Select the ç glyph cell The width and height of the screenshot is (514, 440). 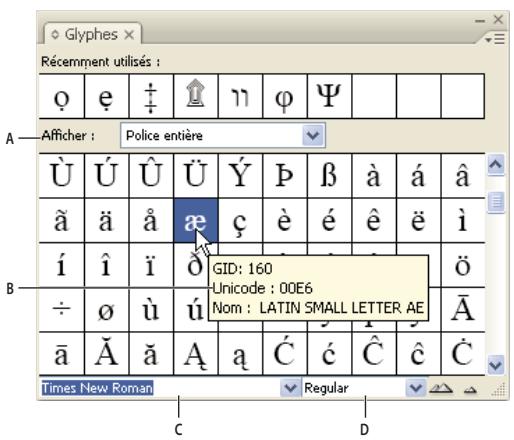coord(241,220)
